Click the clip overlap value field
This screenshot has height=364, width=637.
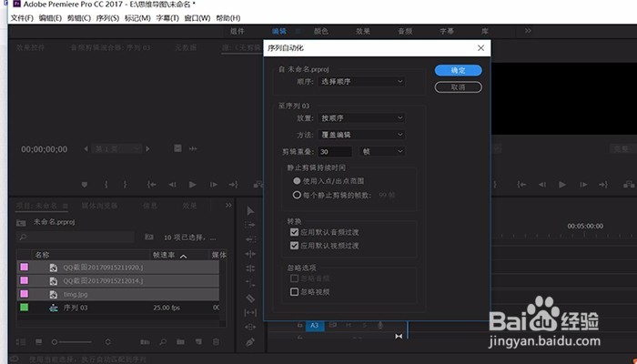click(335, 152)
